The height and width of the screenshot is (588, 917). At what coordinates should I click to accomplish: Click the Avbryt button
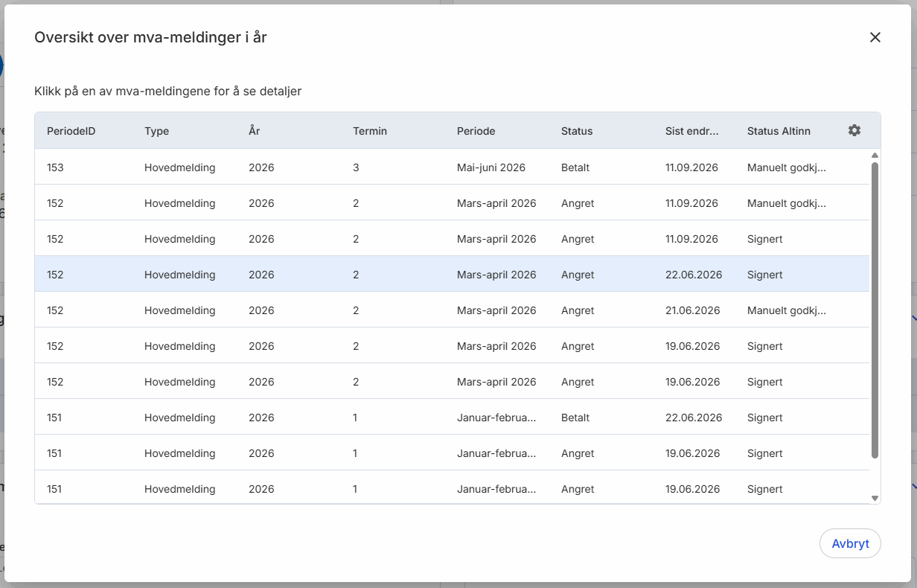pyautogui.click(x=850, y=543)
